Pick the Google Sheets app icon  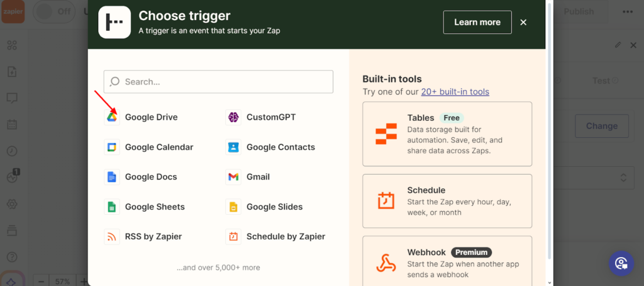[x=112, y=207]
